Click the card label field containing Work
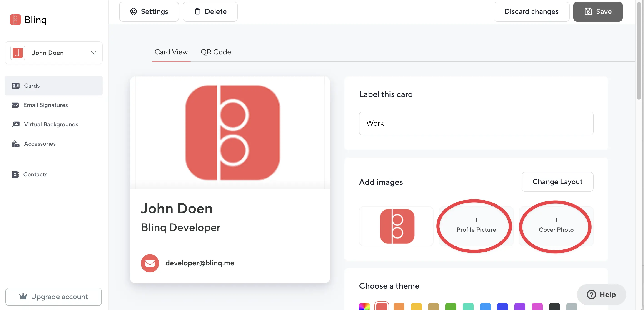Image resolution: width=644 pixels, height=310 pixels. tap(476, 123)
